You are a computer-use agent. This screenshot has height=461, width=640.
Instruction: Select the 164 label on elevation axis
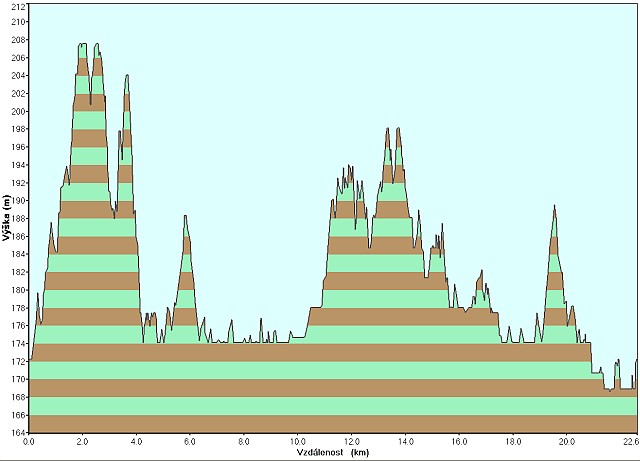tap(18, 433)
